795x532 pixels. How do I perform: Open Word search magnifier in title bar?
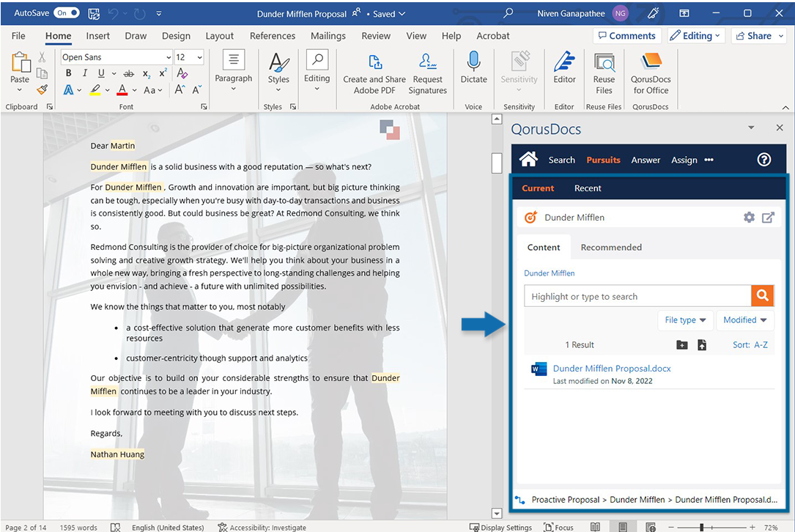click(x=508, y=13)
